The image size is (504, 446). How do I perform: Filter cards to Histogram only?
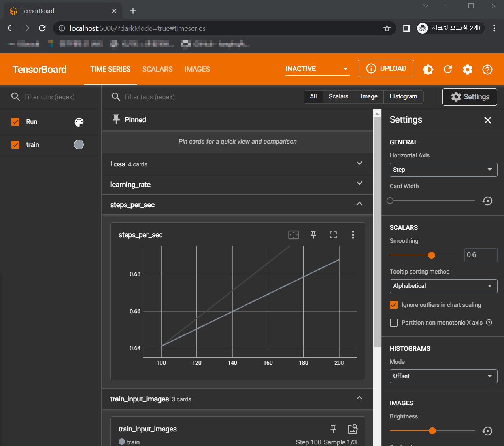(403, 96)
